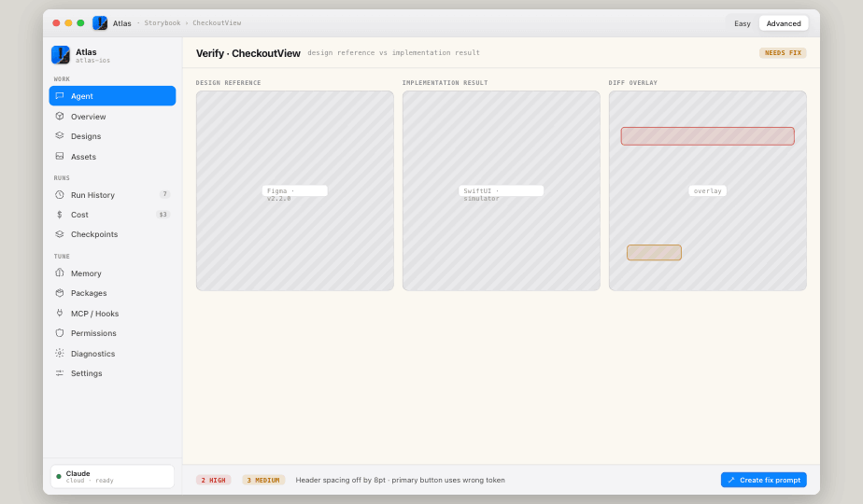863x504 pixels.
Task: Click the overlay label in diff panel
Action: (707, 191)
